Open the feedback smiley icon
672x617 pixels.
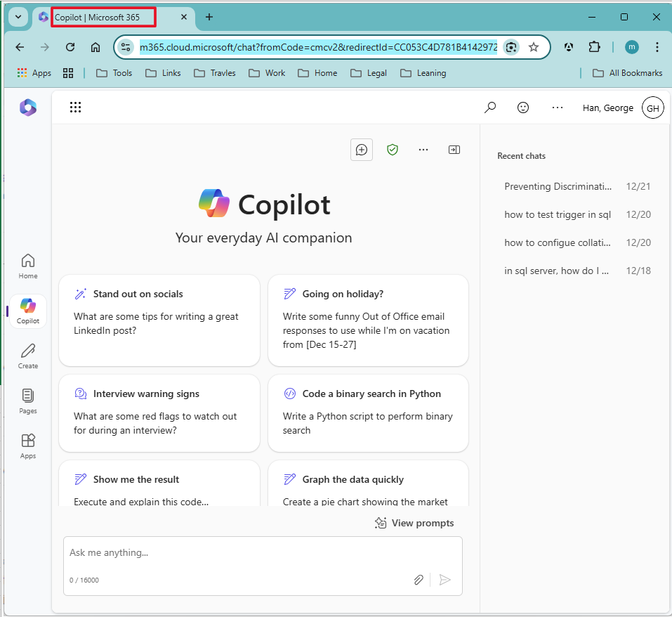click(x=523, y=108)
